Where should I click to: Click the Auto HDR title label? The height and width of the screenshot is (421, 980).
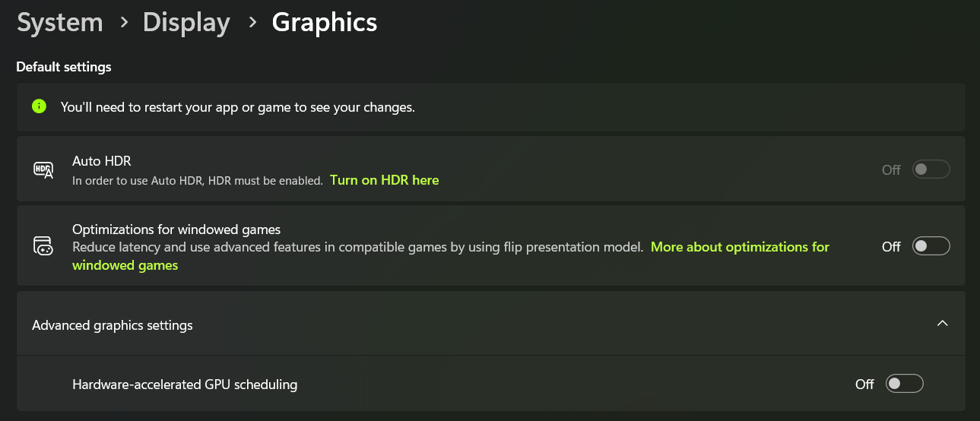102,161
